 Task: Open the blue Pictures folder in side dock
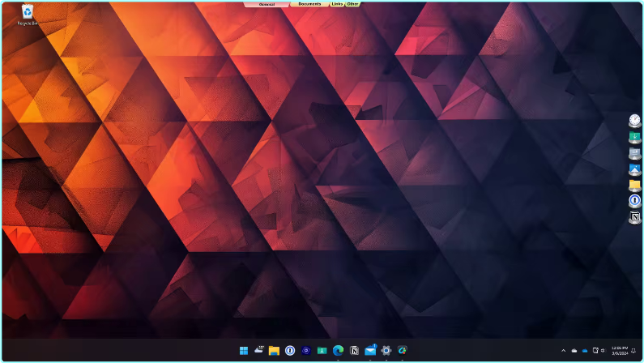[x=634, y=169]
